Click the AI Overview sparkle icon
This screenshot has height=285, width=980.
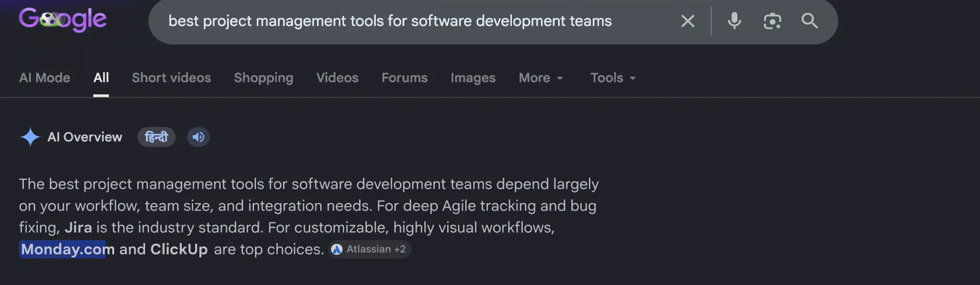click(x=30, y=137)
